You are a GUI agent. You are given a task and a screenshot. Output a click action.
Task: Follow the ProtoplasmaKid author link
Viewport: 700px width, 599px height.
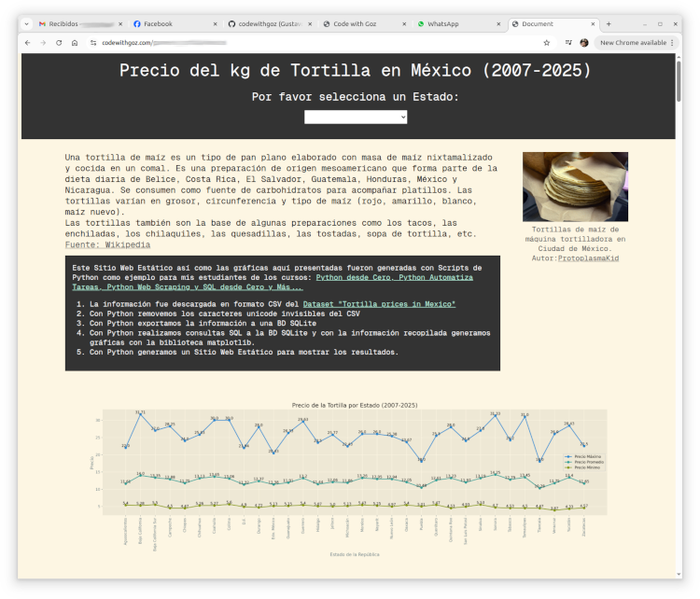[x=587, y=258]
